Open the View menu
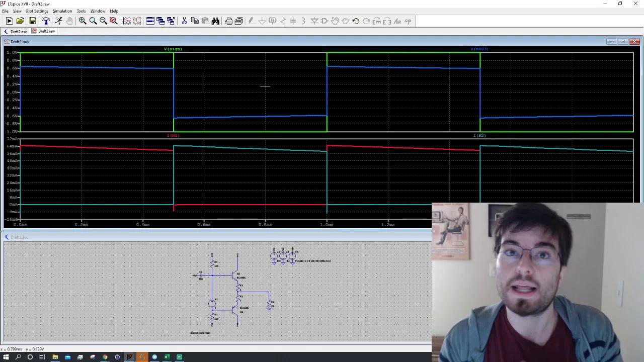Screen dimensions: 644x362 pos(17,11)
